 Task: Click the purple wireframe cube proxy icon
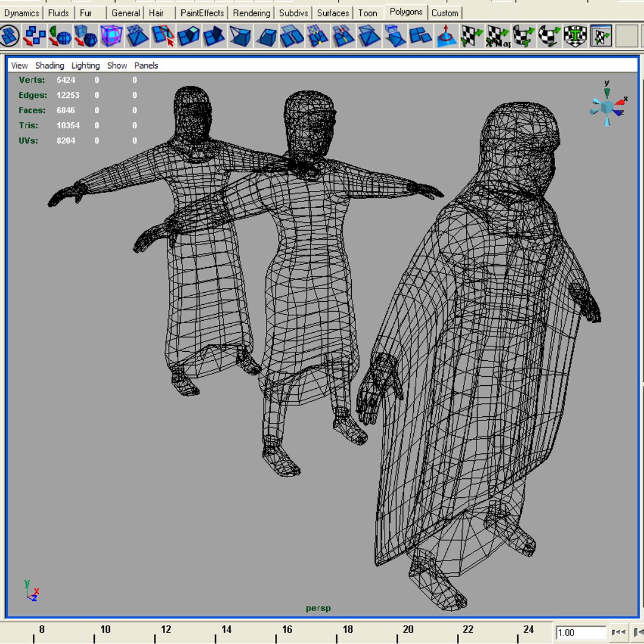coord(112,36)
